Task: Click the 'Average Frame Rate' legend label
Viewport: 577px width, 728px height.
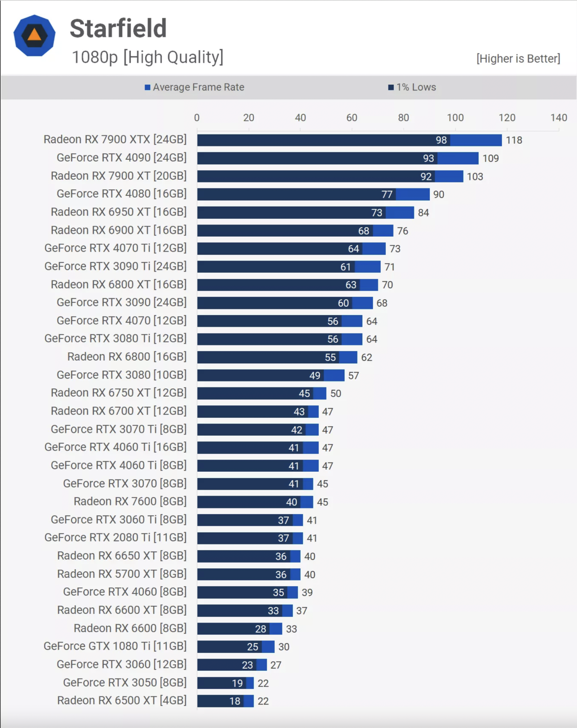Action: point(198,87)
